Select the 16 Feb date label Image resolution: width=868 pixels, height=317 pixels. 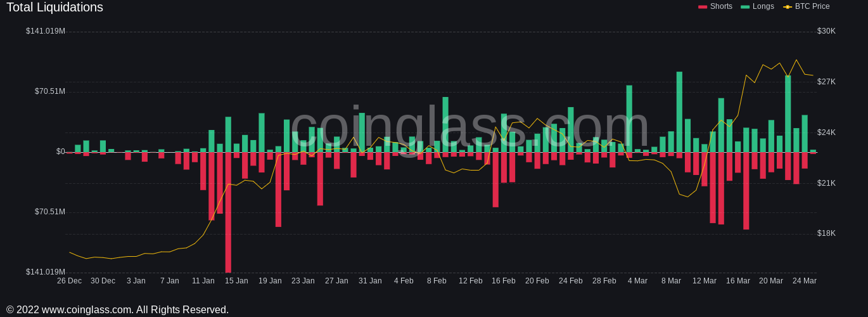click(x=504, y=281)
